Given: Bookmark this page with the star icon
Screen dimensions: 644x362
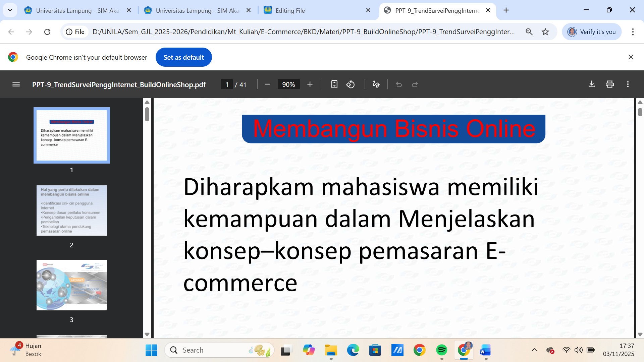Looking at the screenshot, I should pyautogui.click(x=545, y=32).
